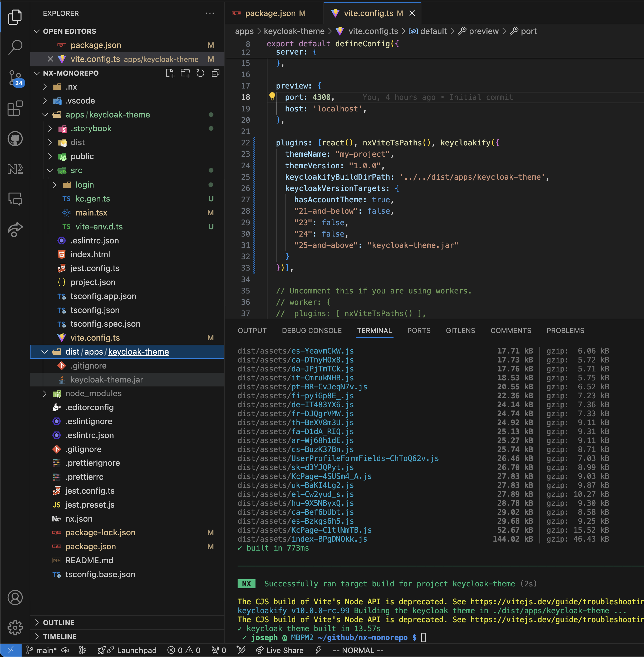Open the Manage gear icon
The height and width of the screenshot is (657, 644).
(x=15, y=628)
